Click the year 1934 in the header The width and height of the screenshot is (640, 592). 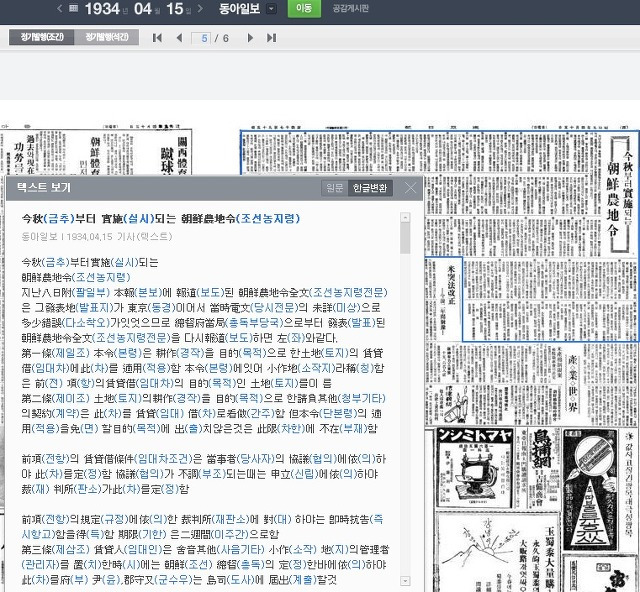102,9
